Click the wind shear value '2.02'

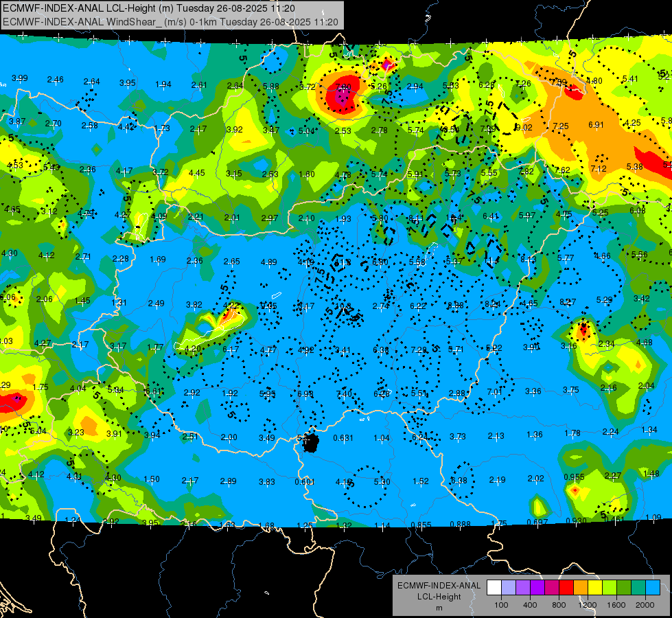[535, 478]
